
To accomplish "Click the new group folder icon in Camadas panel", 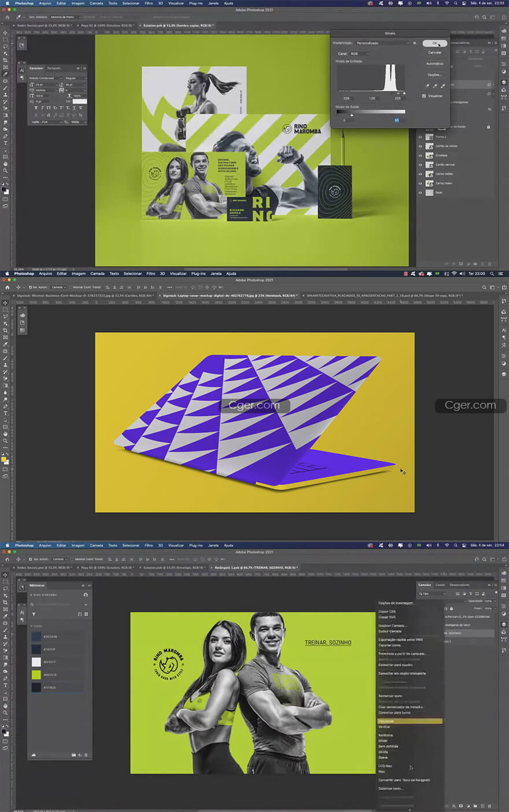I will tap(476, 806).
